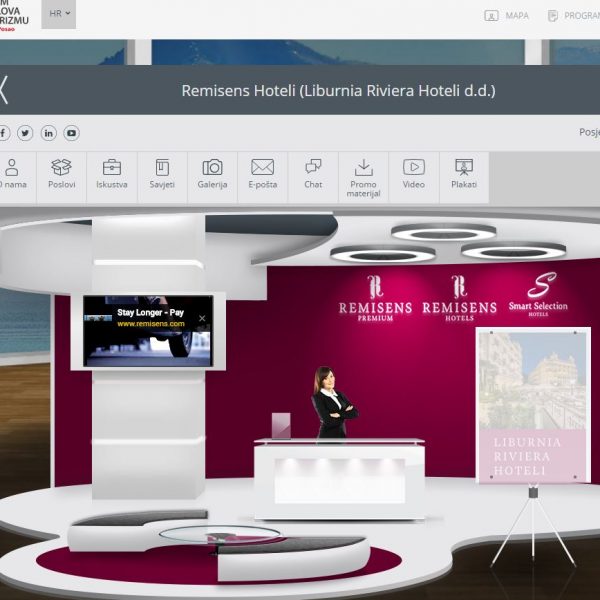The image size is (600, 600).
Task: Open the Video section
Action: point(414,177)
